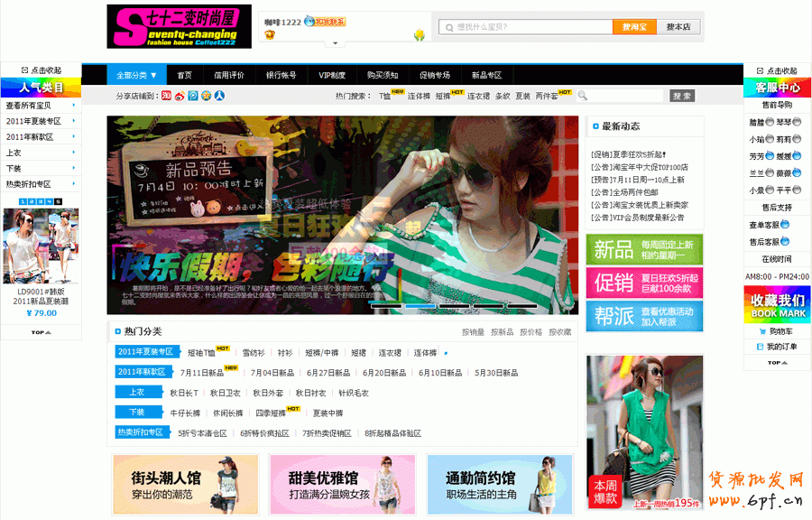Click the Renren share icon
812x520 pixels.
pos(219,96)
